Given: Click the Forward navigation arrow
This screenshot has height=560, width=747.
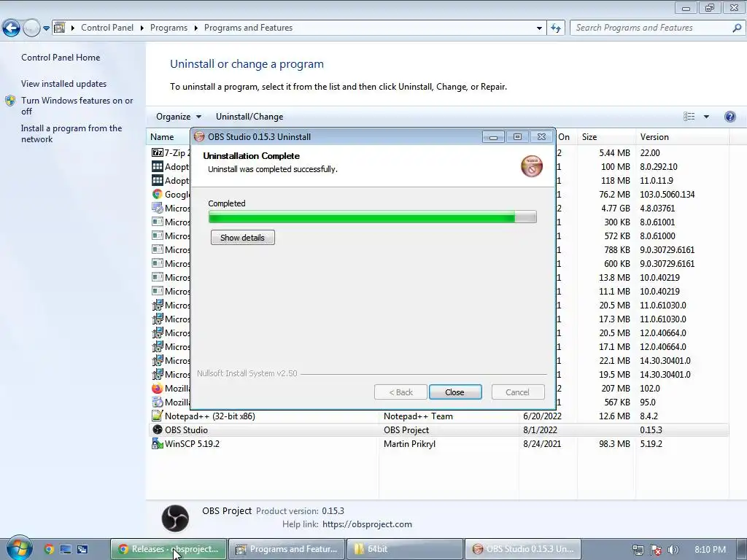Looking at the screenshot, I should pos(31,28).
